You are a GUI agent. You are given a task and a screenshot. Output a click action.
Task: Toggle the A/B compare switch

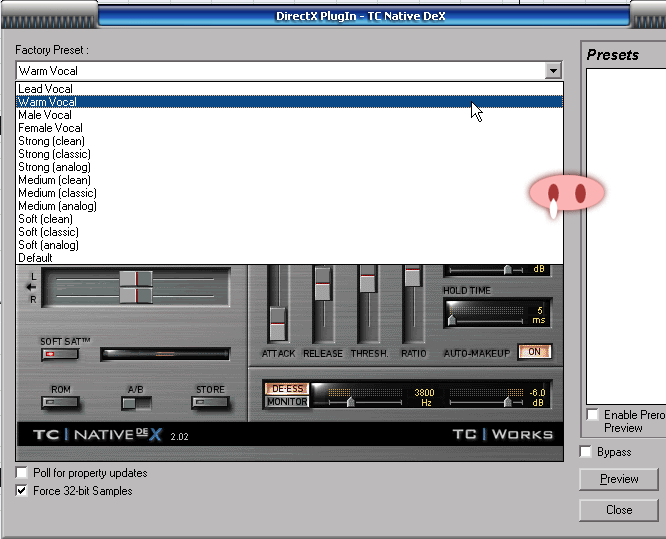tap(136, 403)
